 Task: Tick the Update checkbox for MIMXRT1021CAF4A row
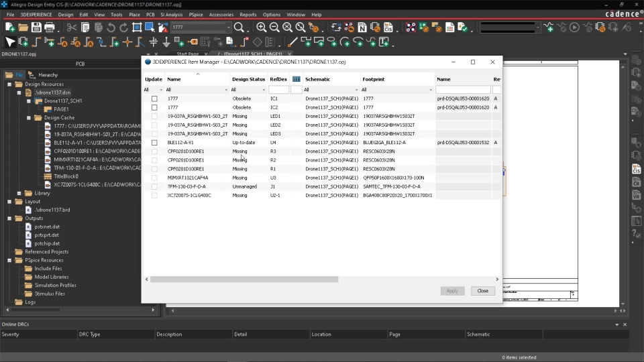tap(154, 178)
